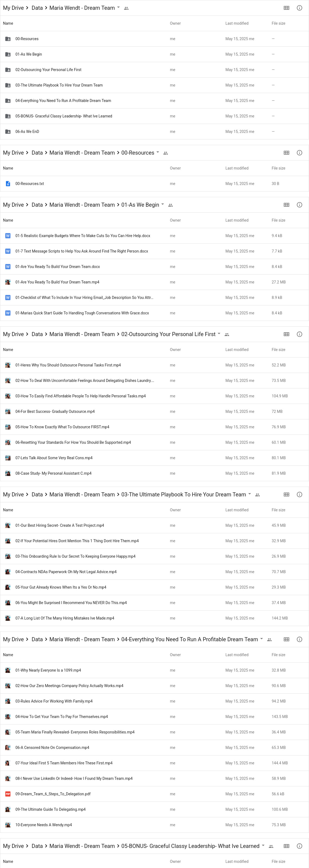The height and width of the screenshot is (868, 309).
Task: Switch to grid view in 04-Everything You Need section
Action: click(287, 640)
